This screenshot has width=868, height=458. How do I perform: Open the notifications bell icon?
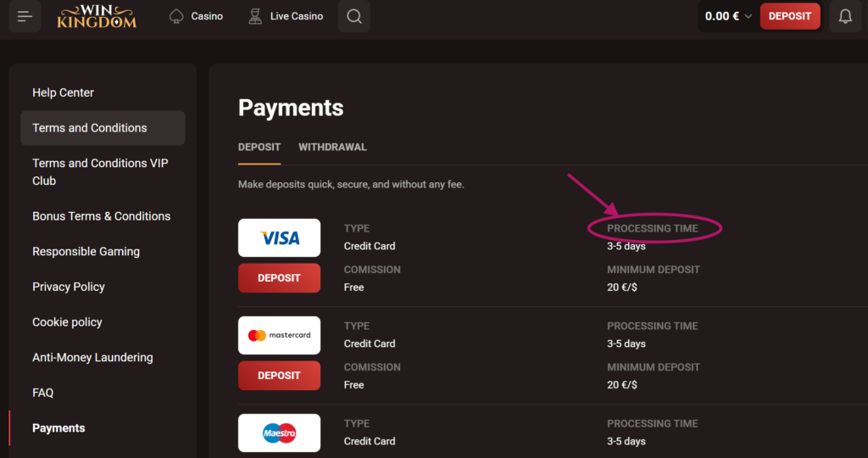coord(845,16)
